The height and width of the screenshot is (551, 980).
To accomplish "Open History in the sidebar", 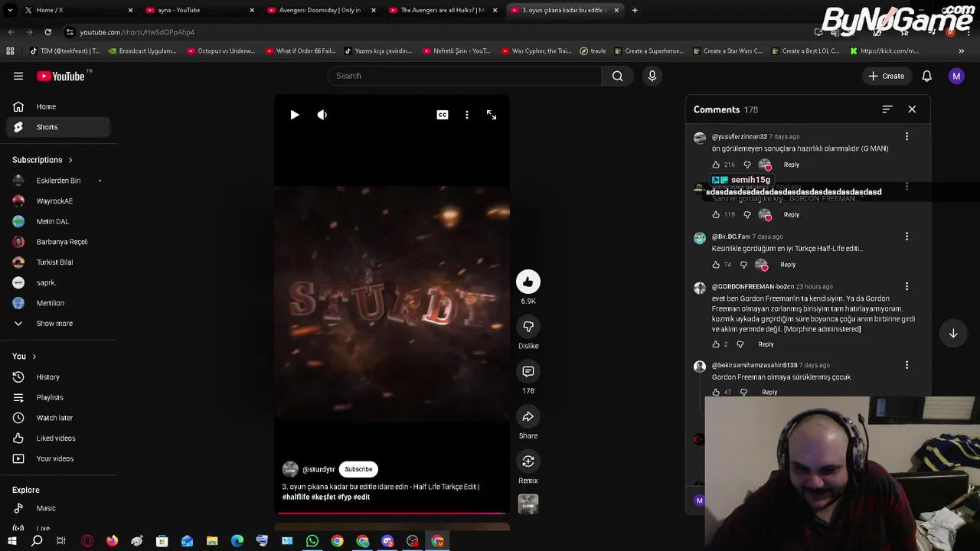I will [x=58, y=377].
